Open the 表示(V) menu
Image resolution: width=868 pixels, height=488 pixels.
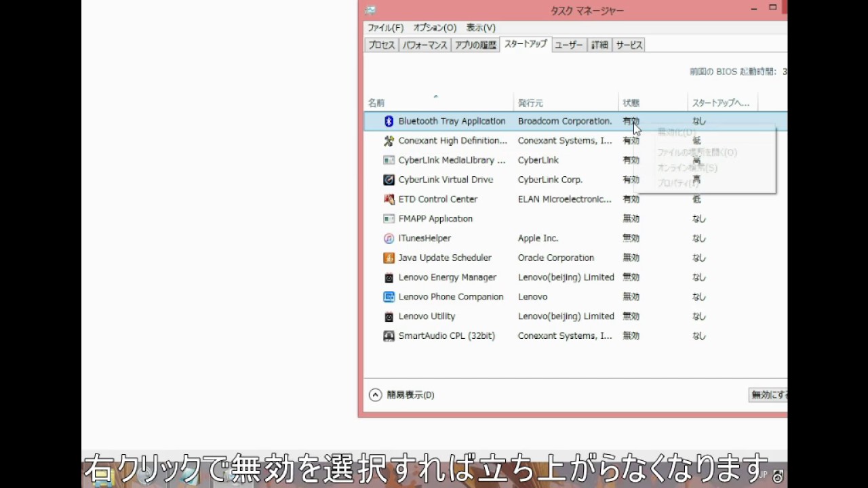[x=481, y=28]
